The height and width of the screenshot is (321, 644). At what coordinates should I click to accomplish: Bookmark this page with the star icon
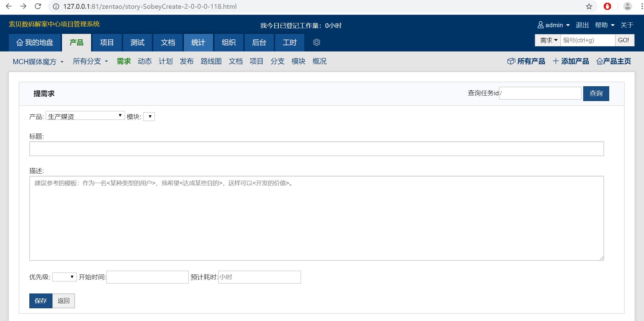[x=589, y=6]
